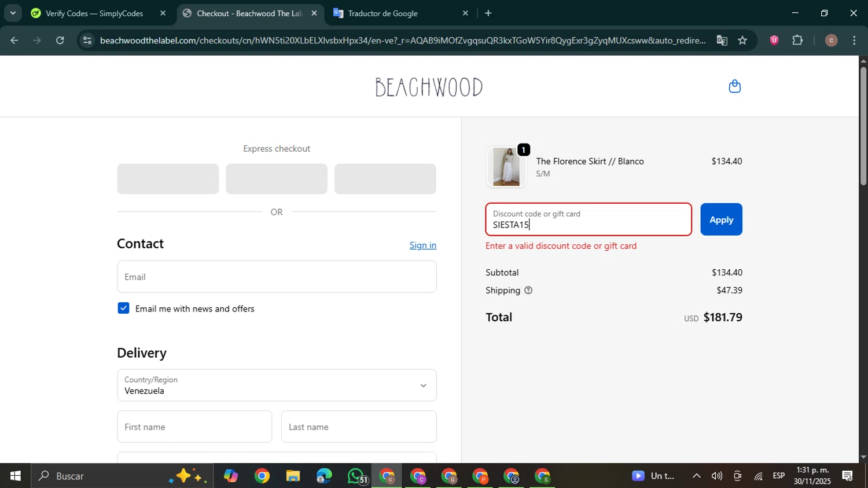
Task: Click the Sign in link
Action: (x=423, y=245)
